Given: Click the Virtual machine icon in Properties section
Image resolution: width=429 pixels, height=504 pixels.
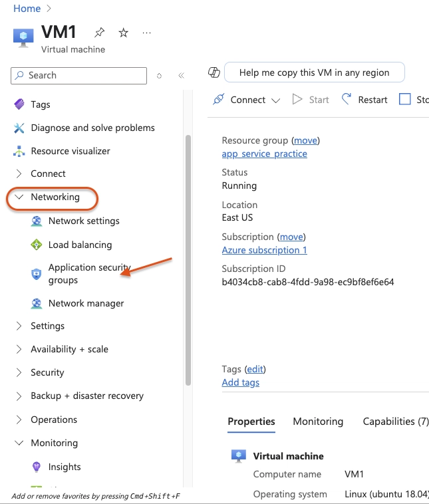Looking at the screenshot, I should point(239,455).
